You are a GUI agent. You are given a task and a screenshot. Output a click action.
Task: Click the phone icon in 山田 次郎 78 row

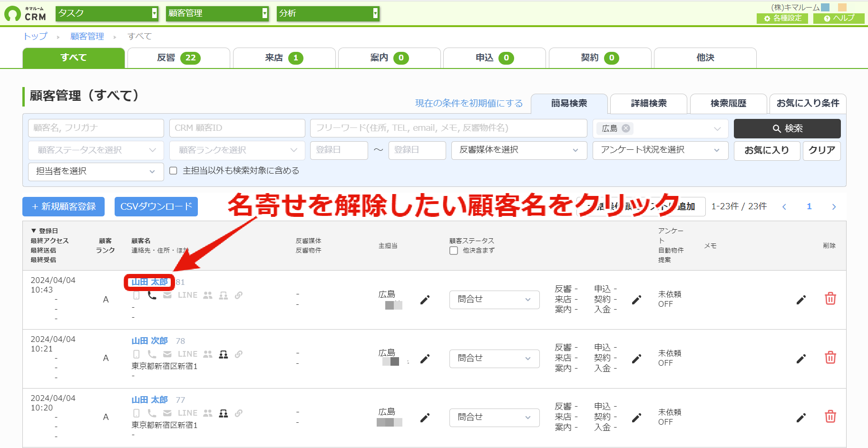pos(152,354)
